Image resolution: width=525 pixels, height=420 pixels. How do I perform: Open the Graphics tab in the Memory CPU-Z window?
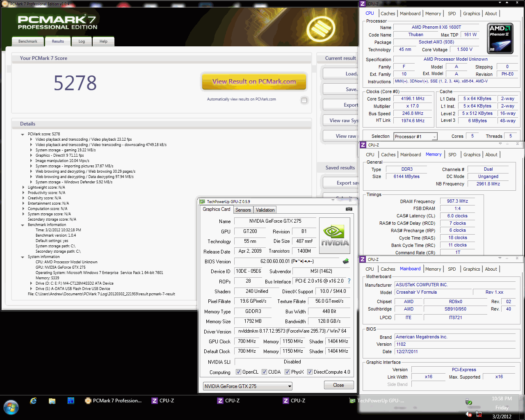coord(472,155)
